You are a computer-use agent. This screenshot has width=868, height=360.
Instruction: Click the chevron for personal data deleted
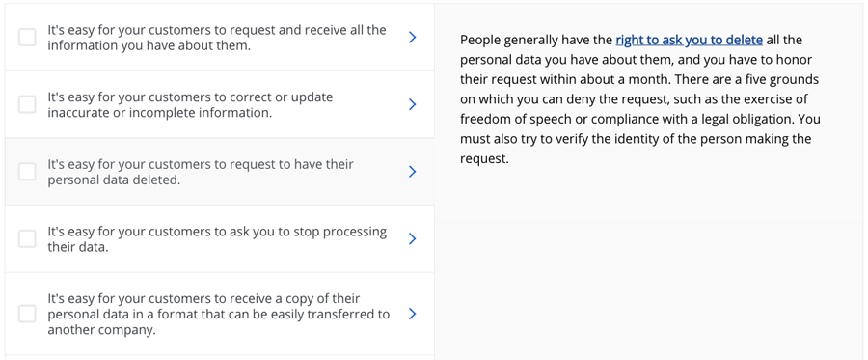412,172
